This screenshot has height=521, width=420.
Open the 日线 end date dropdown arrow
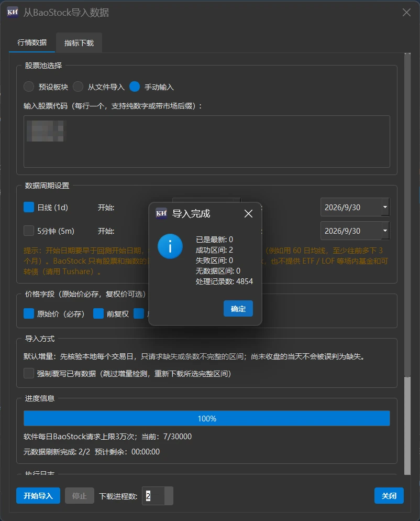(385, 207)
